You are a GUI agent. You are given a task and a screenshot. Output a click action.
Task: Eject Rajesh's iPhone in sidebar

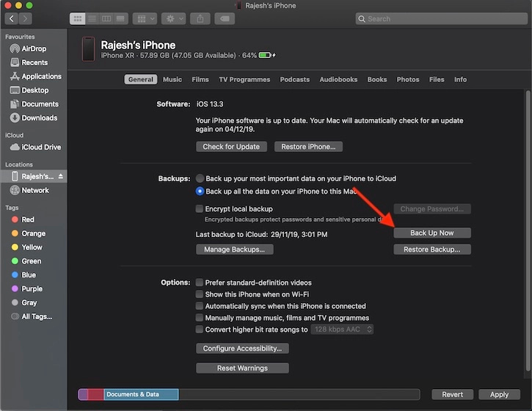tap(61, 177)
